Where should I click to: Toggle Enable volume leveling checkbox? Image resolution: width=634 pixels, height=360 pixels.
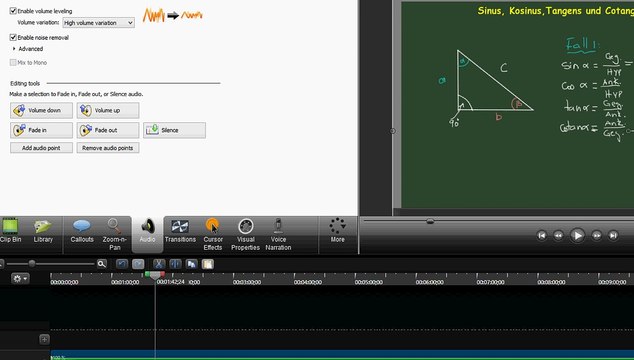click(13, 11)
